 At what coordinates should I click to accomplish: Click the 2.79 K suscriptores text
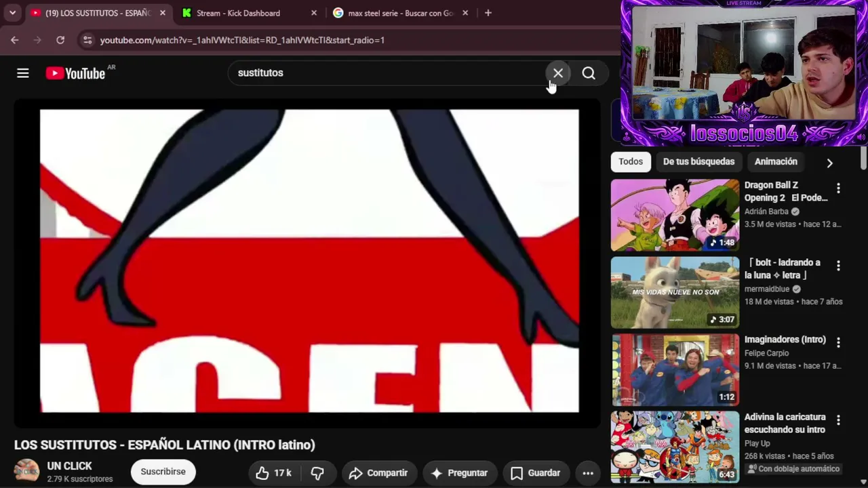(80, 479)
